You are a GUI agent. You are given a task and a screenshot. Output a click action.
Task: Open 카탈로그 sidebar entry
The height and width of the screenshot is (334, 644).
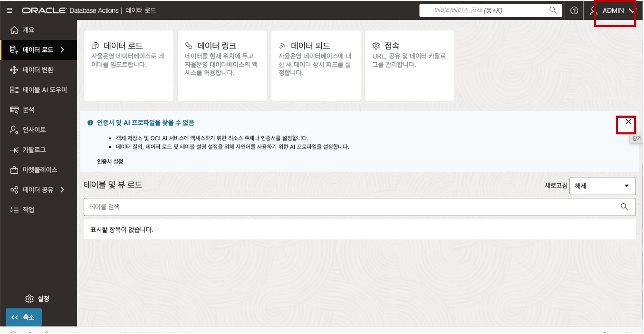click(x=34, y=150)
